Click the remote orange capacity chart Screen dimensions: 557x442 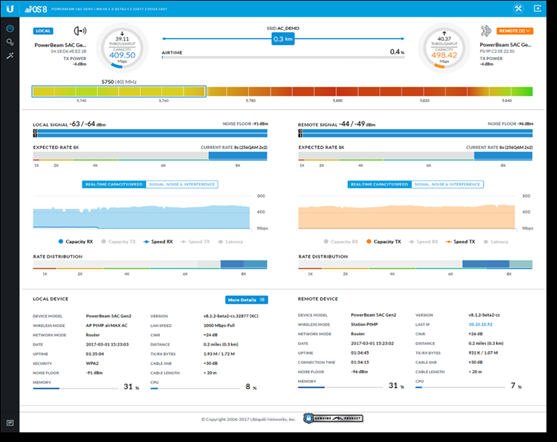tap(407, 217)
